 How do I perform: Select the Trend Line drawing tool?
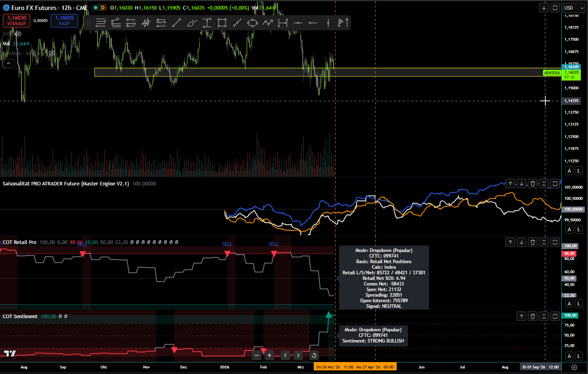click(x=177, y=23)
